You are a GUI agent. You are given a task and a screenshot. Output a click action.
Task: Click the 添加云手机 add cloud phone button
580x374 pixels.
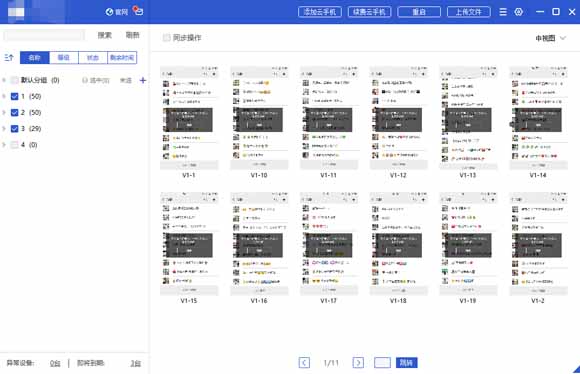coord(320,12)
